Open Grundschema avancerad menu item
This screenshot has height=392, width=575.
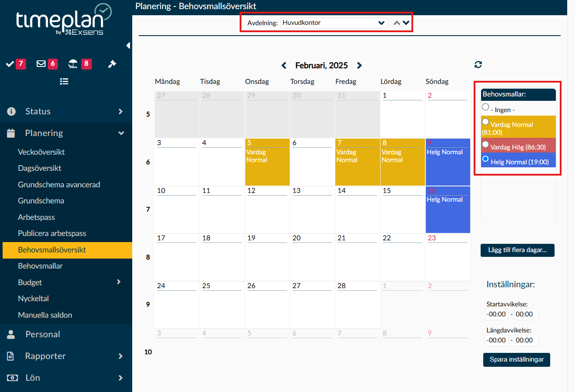click(59, 185)
